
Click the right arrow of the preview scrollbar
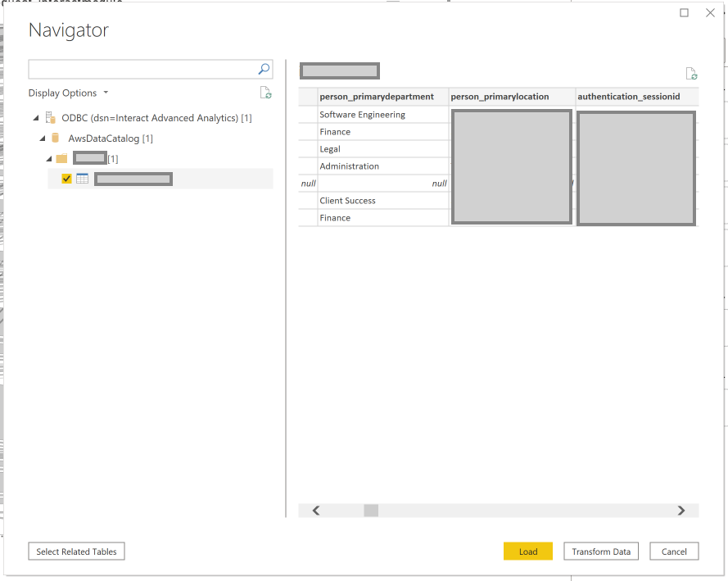(x=681, y=511)
